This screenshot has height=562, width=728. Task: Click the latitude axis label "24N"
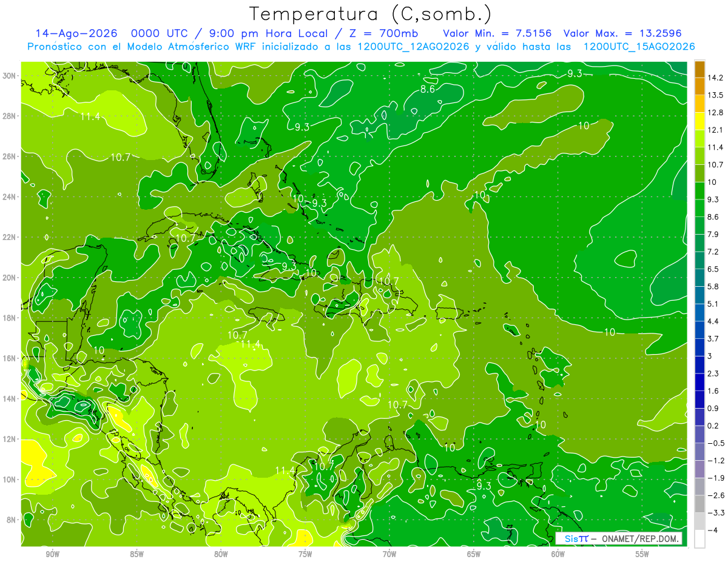coord(8,197)
